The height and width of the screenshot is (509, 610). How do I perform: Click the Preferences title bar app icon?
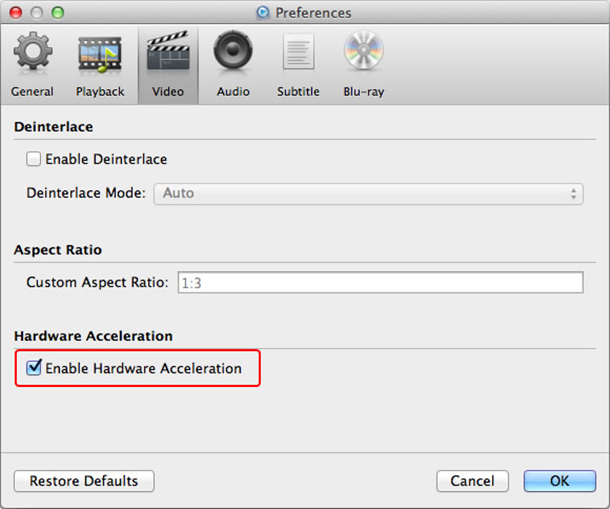(x=263, y=13)
